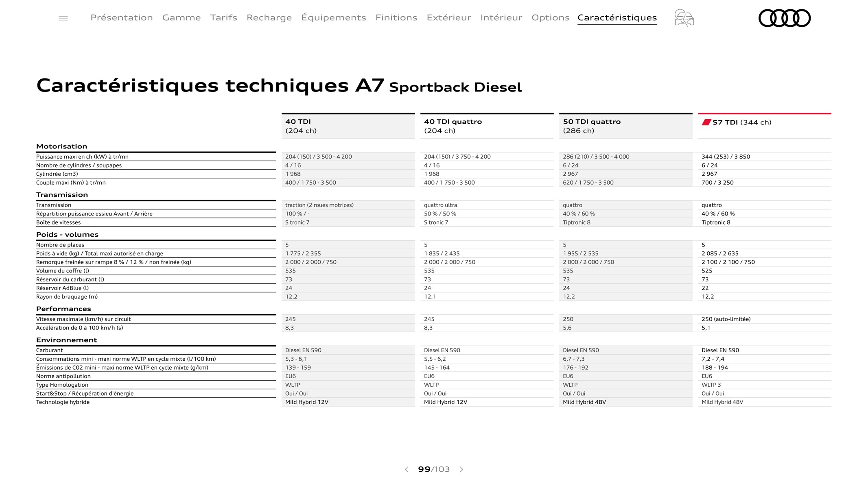Click the 700 / 3 250 torque value

(717, 183)
